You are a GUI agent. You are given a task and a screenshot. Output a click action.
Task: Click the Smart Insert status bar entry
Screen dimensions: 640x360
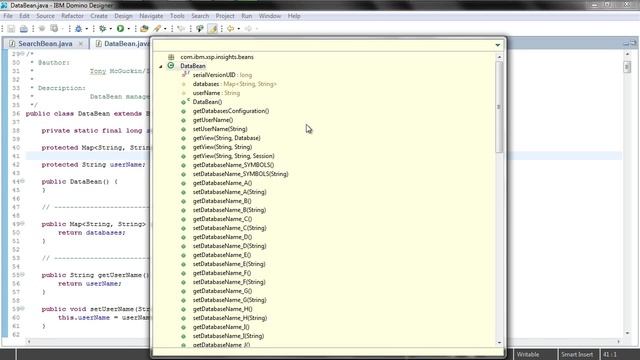(577, 354)
